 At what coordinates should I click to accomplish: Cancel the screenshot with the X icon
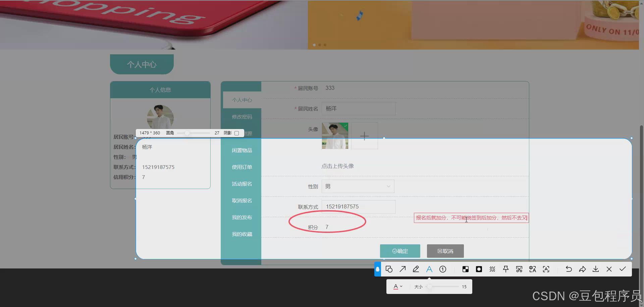tap(609, 269)
